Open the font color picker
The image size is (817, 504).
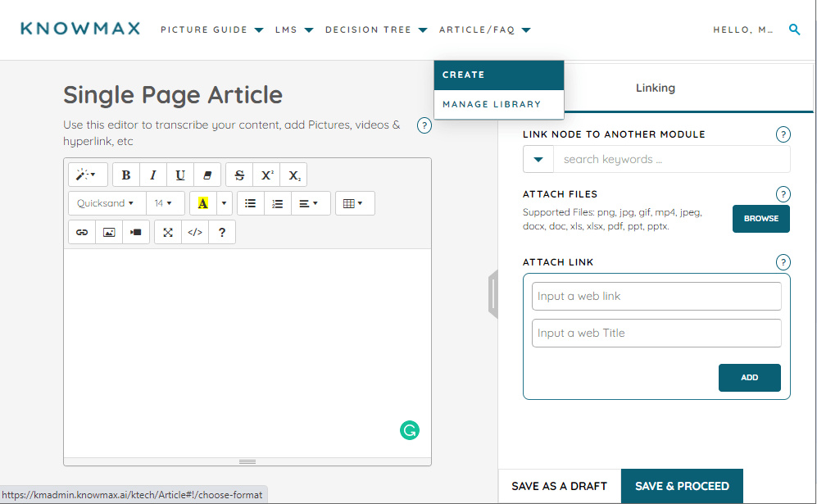204,202
